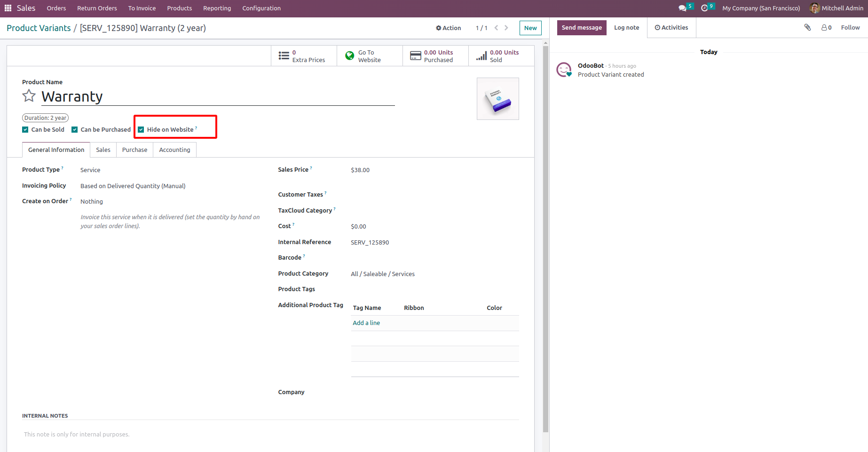Open the conversations chat icon

tap(682, 8)
